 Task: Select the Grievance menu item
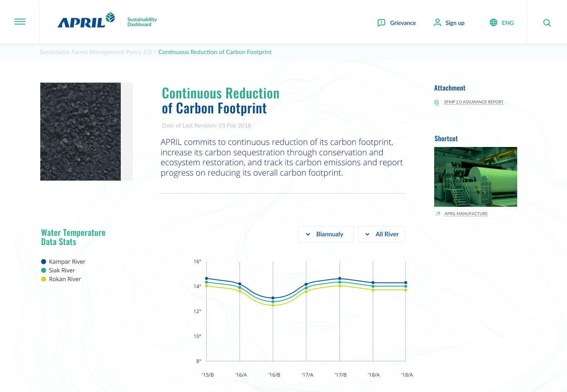(403, 23)
